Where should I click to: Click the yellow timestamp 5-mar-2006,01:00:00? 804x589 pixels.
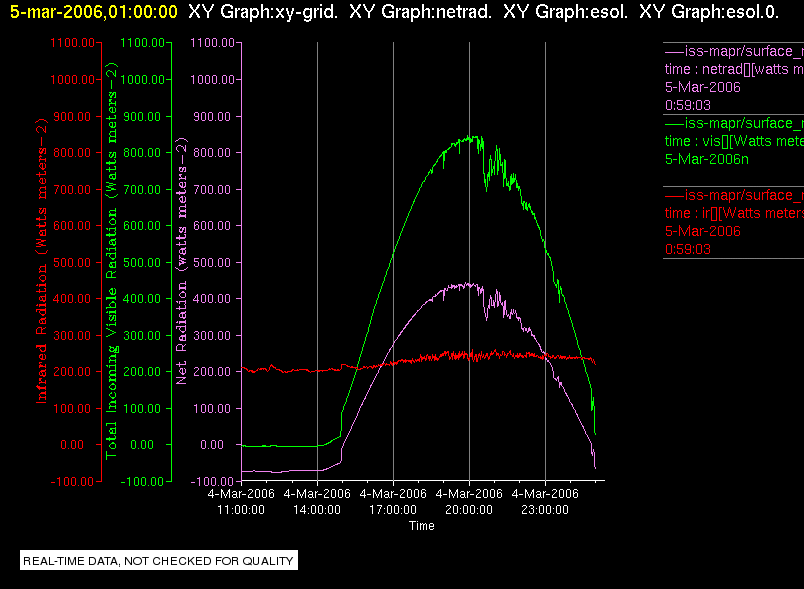[94, 11]
